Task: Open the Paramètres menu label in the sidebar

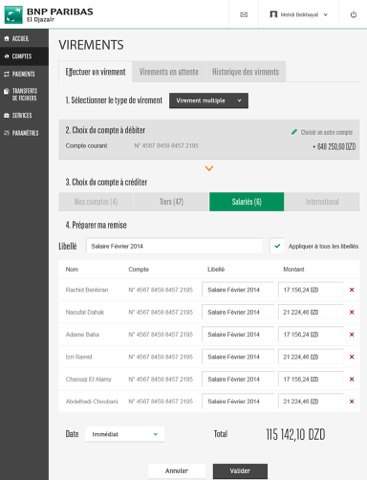Action: point(25,133)
